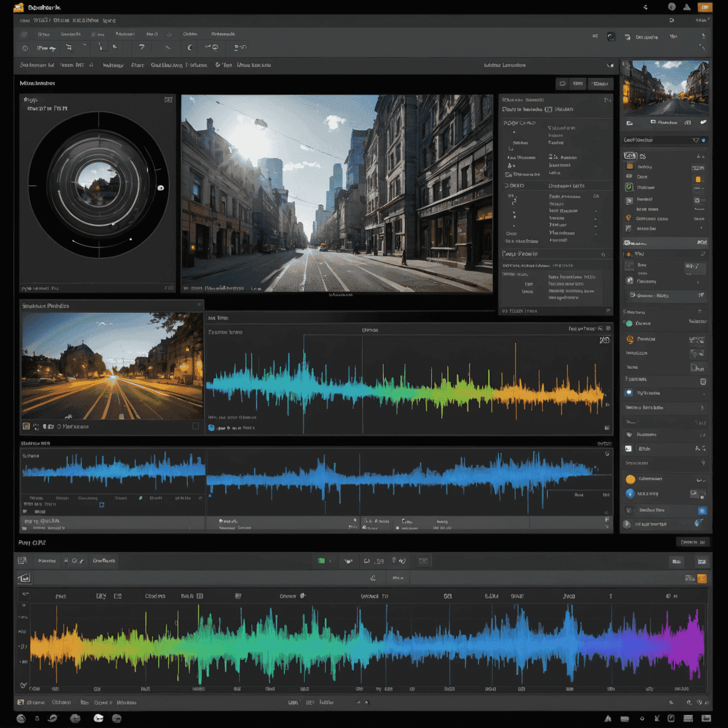Click the pen icon below the street preview thumbnail

pyautogui.click(x=703, y=122)
